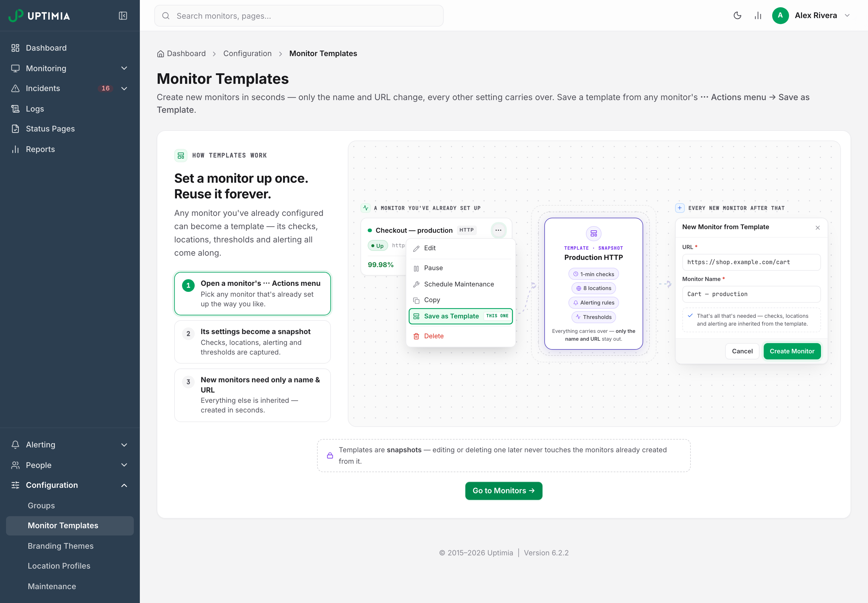Click the Logs sidebar item

70,109
